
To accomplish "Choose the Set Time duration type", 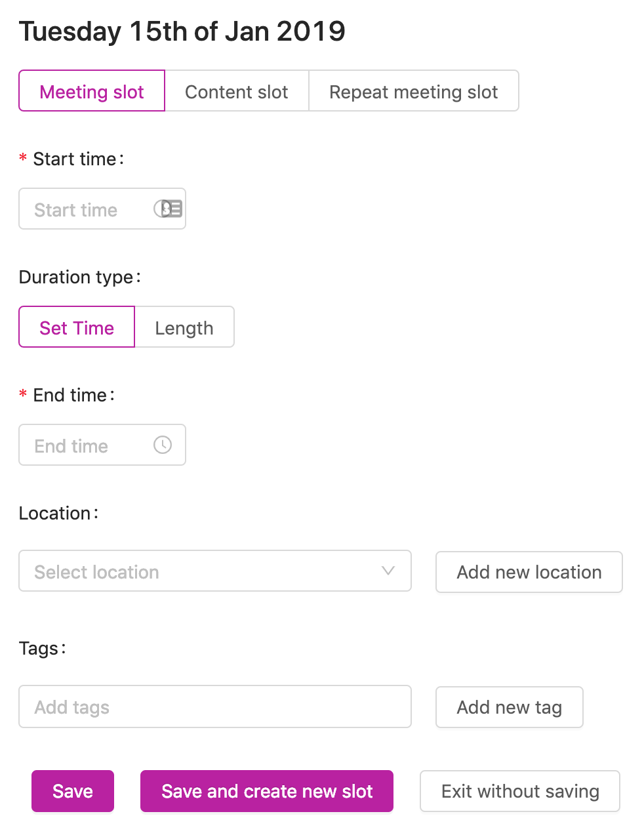I will pos(76,327).
